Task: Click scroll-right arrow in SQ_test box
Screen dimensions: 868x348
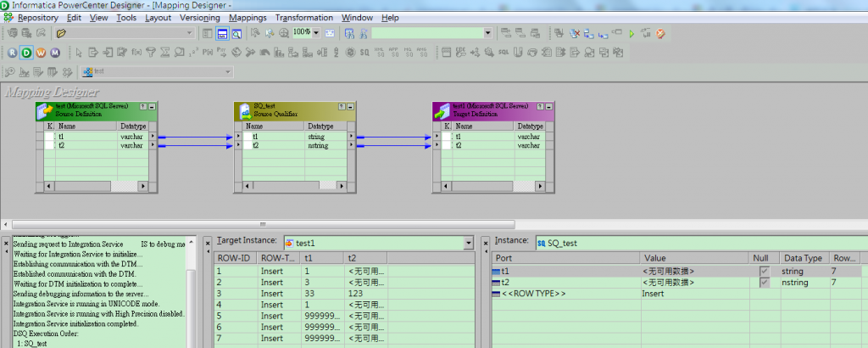Action: click(342, 186)
